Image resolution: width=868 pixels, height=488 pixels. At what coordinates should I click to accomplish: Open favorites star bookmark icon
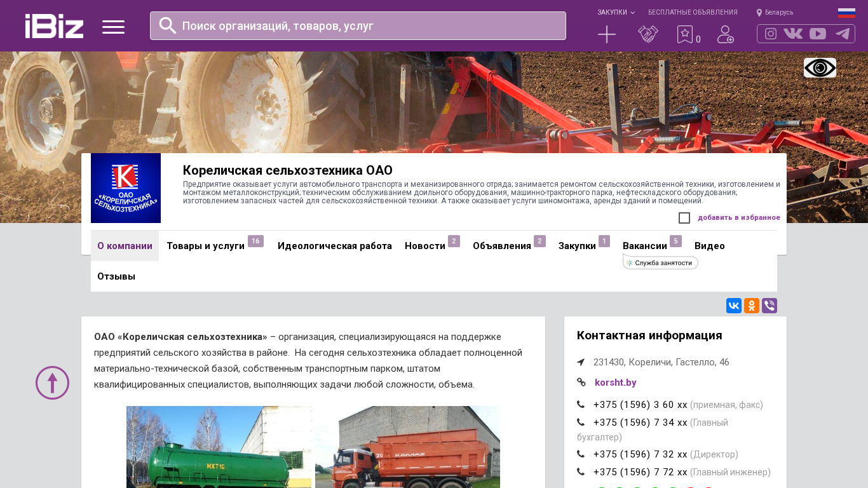click(x=685, y=34)
